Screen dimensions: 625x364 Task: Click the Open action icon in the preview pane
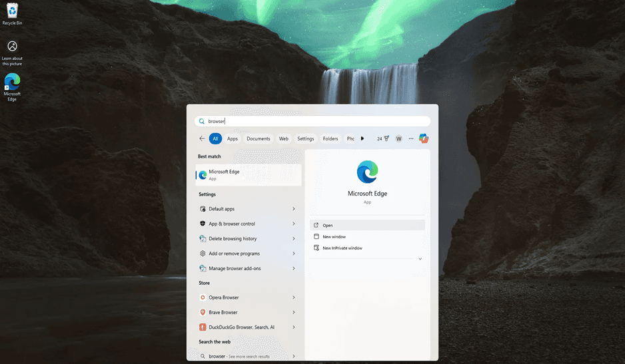316,225
